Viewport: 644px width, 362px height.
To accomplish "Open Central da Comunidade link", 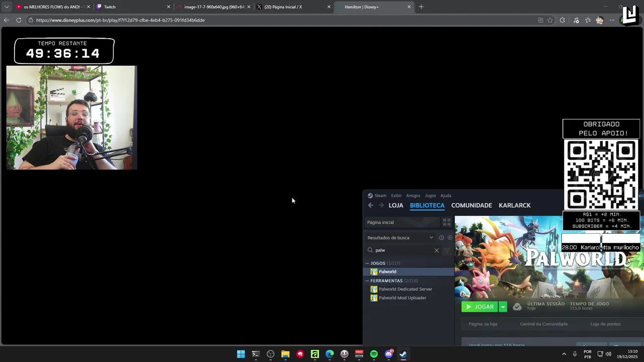I will tap(544, 324).
